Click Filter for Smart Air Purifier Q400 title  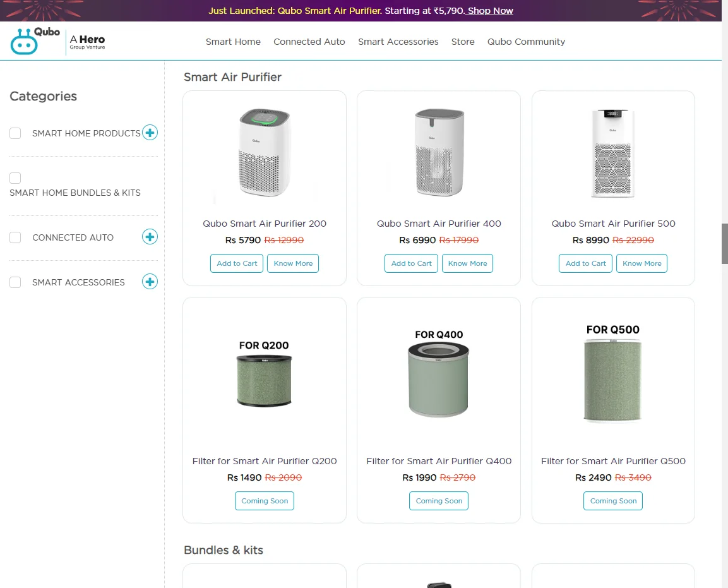click(439, 461)
